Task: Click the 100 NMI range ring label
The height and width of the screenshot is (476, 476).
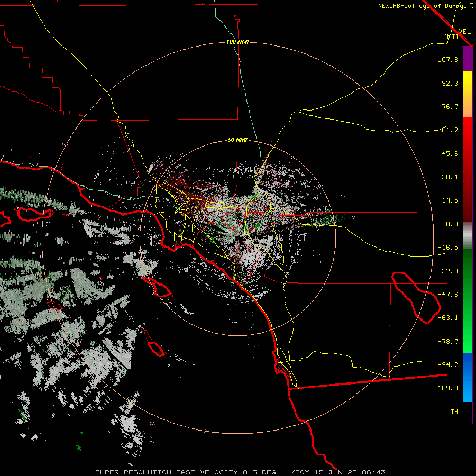Action: [x=237, y=42]
